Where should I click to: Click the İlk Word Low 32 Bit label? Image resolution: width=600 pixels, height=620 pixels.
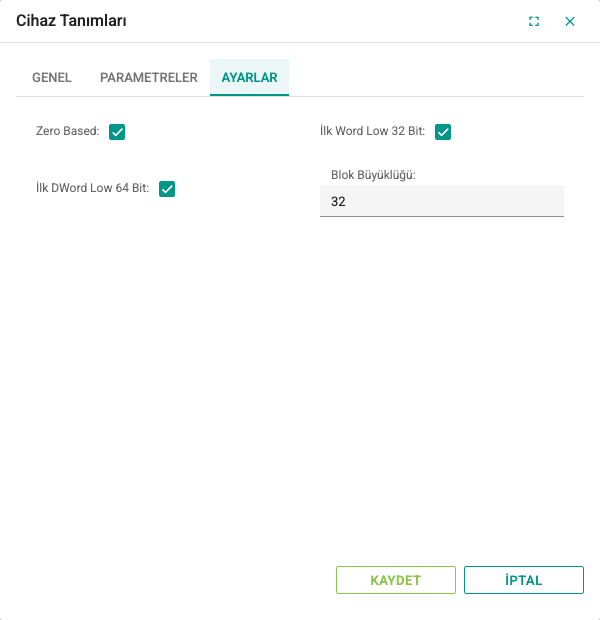(373, 131)
